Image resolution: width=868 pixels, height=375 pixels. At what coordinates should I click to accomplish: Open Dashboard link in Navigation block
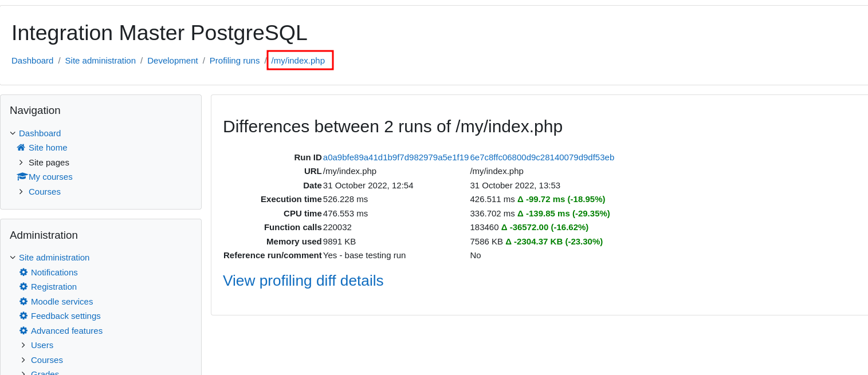[40, 133]
